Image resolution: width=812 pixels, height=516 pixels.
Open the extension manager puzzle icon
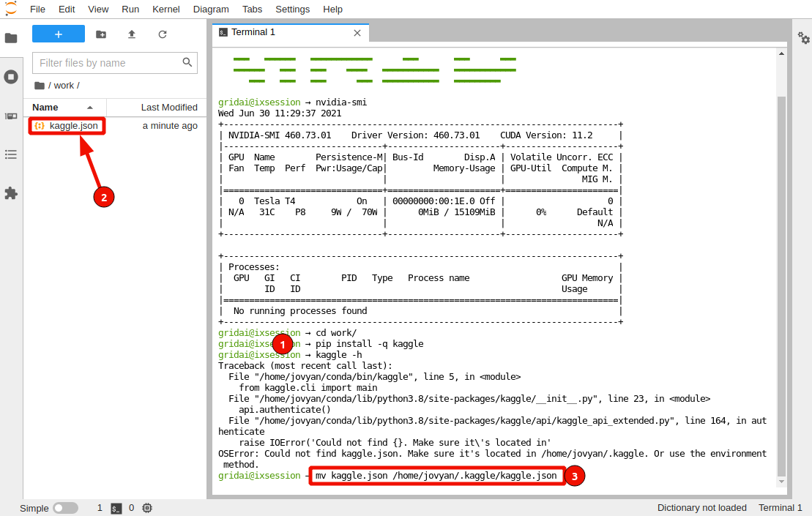[x=11, y=193]
